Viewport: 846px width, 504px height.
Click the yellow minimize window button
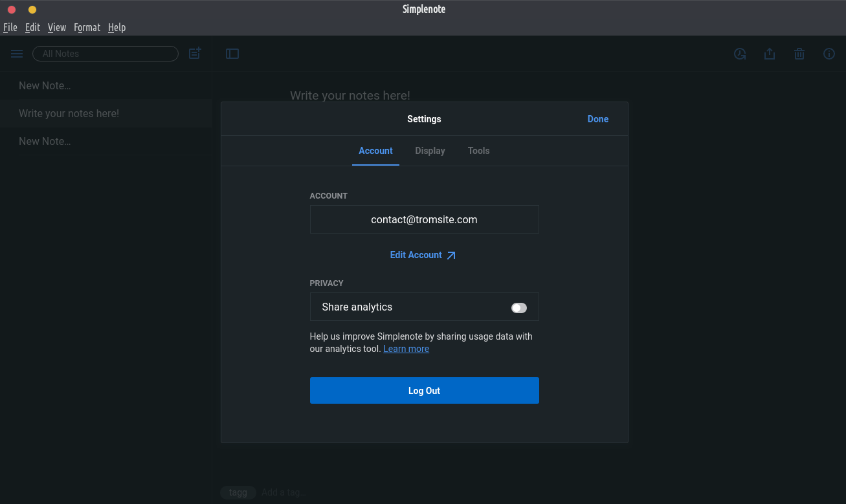coord(32,10)
